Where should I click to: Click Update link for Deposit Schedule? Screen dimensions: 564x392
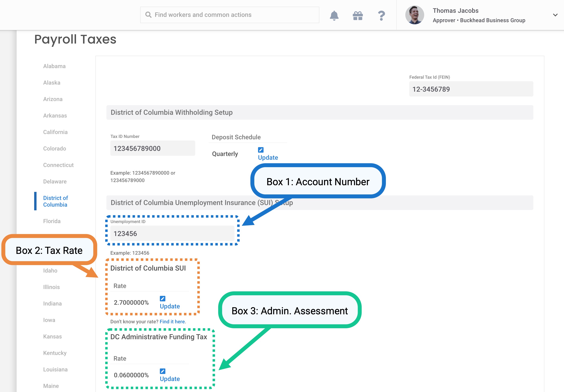coord(268,158)
